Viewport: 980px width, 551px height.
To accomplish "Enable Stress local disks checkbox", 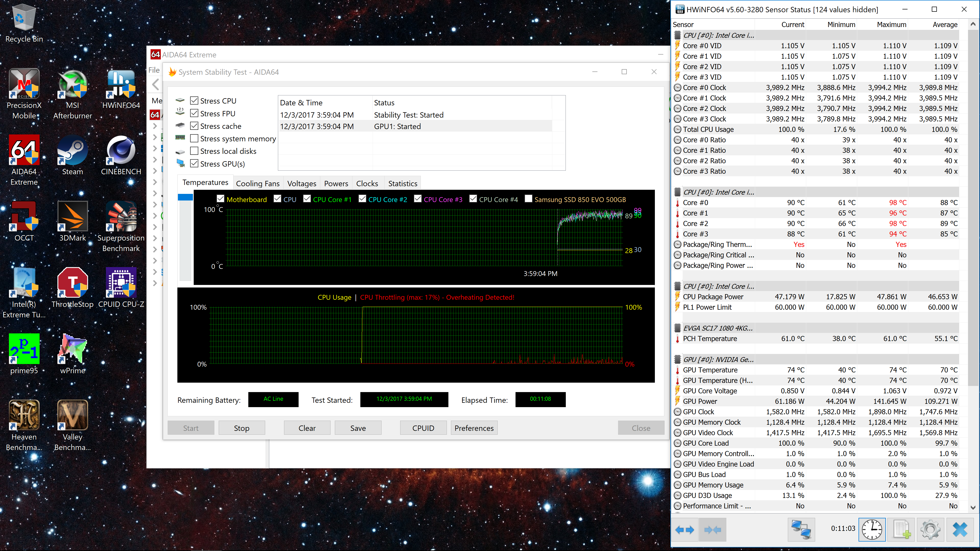I will pyautogui.click(x=194, y=151).
